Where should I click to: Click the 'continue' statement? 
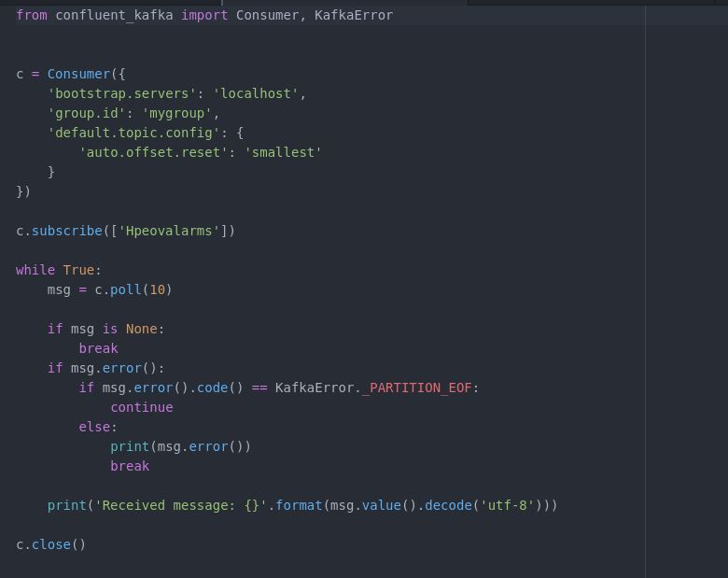tap(142, 407)
